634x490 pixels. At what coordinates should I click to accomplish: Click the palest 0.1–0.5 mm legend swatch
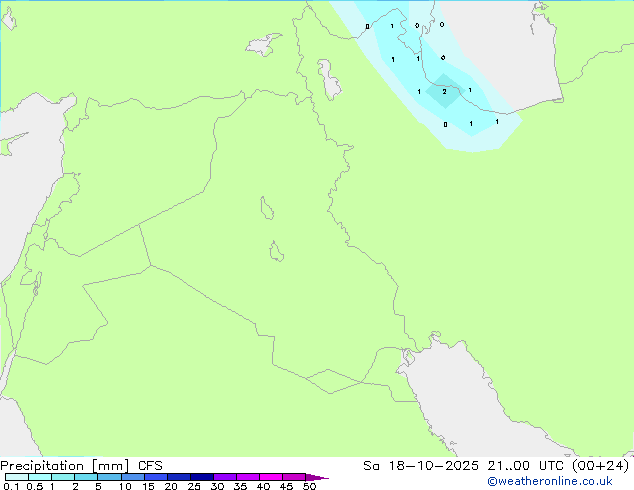pos(17,477)
